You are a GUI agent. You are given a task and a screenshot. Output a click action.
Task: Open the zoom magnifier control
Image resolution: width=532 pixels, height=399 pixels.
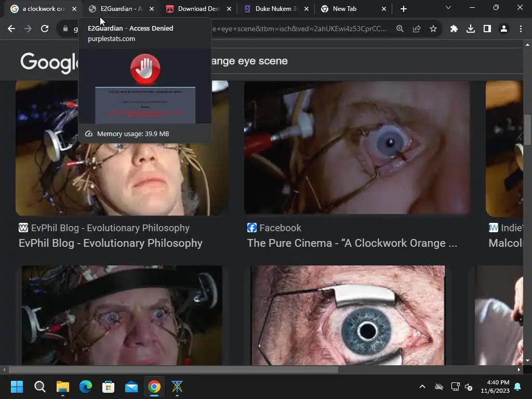(x=400, y=29)
